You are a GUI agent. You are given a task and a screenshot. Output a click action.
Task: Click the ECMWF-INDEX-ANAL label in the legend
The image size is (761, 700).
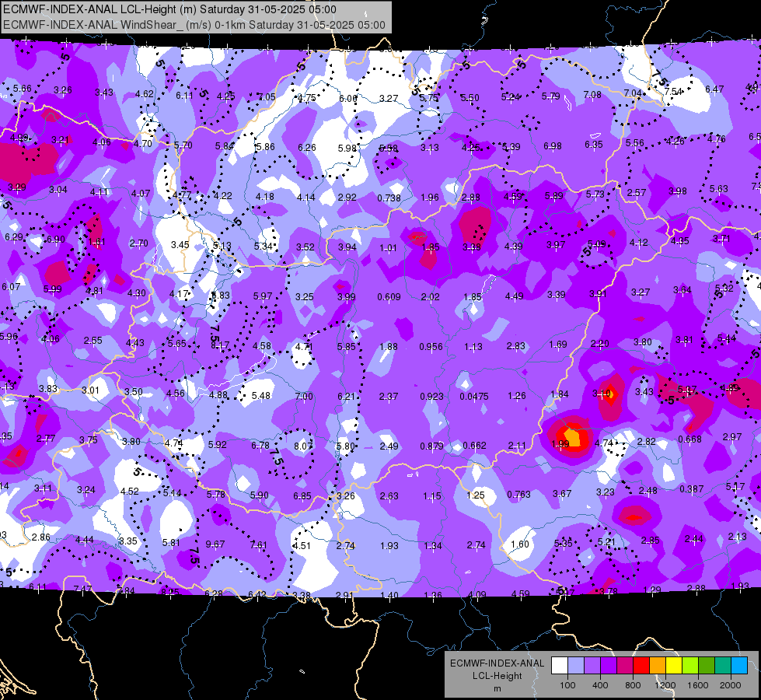tap(497, 663)
